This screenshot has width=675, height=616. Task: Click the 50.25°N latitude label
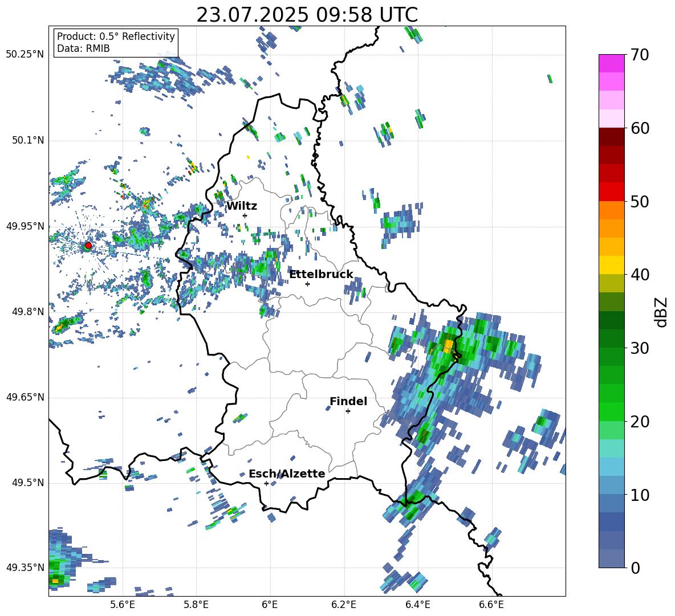click(25, 55)
